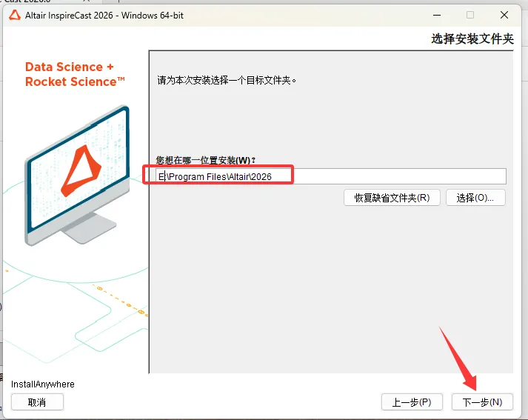Click the disabled maximize window button

click(470, 15)
